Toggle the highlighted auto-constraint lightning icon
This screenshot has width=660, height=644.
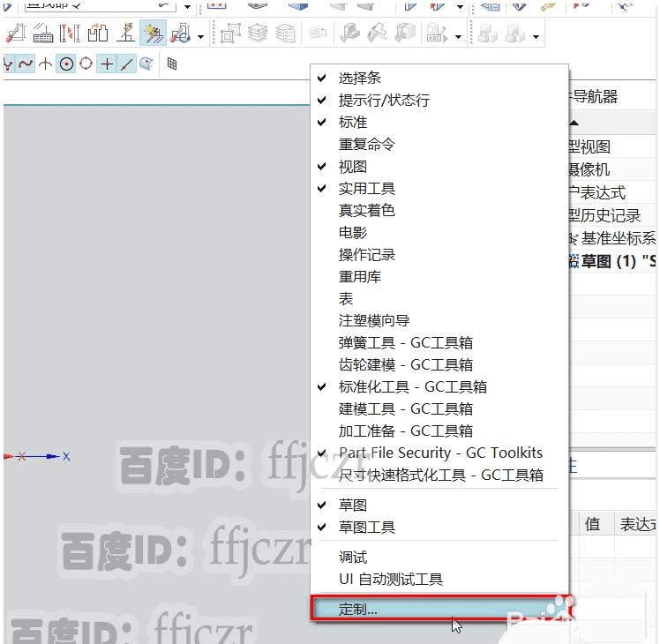153,33
